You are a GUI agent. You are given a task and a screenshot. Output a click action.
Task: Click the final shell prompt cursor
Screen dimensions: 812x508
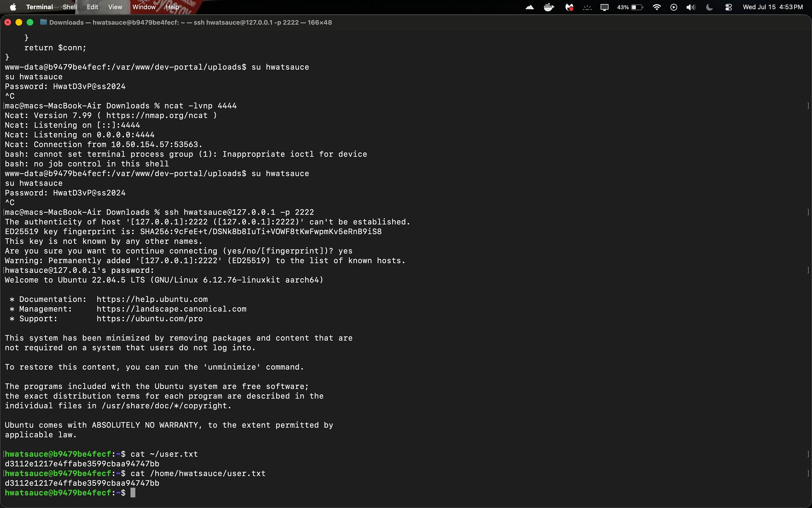(133, 493)
